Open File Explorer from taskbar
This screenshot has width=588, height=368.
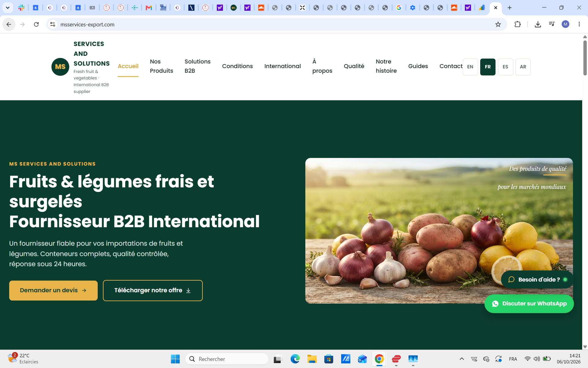(x=312, y=359)
